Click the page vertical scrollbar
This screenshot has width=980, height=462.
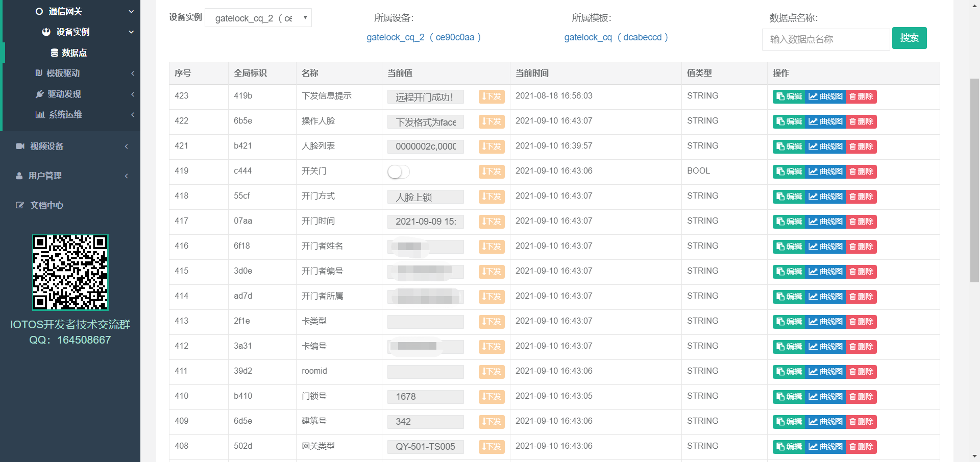tap(974, 179)
